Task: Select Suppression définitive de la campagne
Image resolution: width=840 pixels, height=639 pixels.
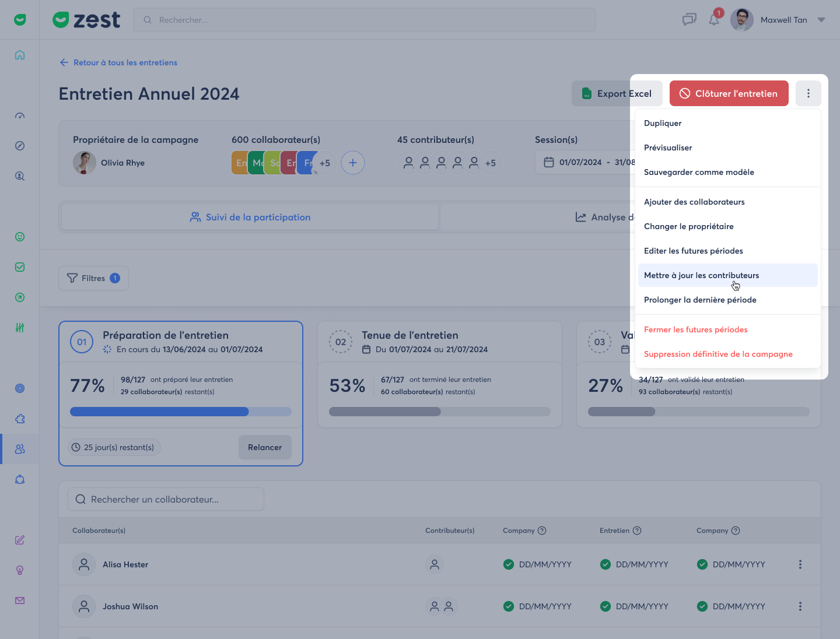Action: [718, 354]
